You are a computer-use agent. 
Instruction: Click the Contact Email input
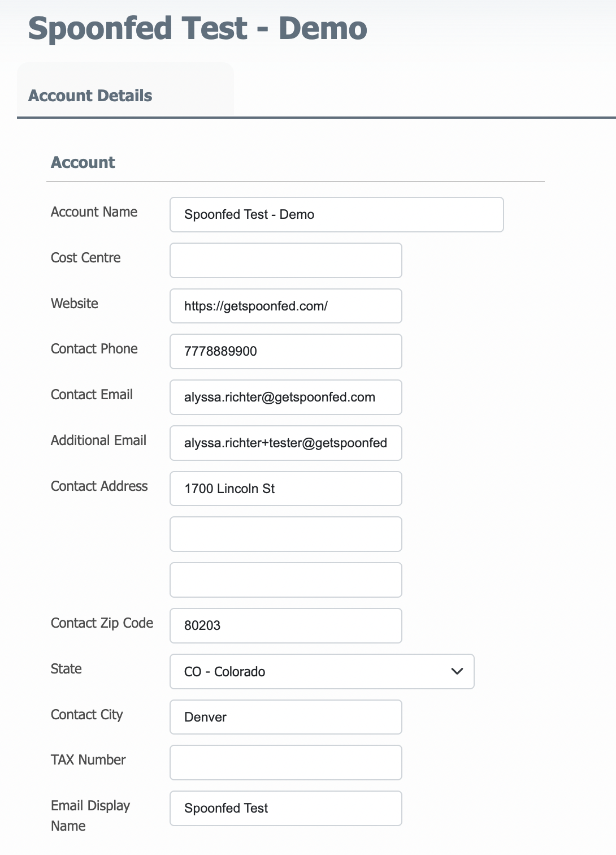coord(286,397)
